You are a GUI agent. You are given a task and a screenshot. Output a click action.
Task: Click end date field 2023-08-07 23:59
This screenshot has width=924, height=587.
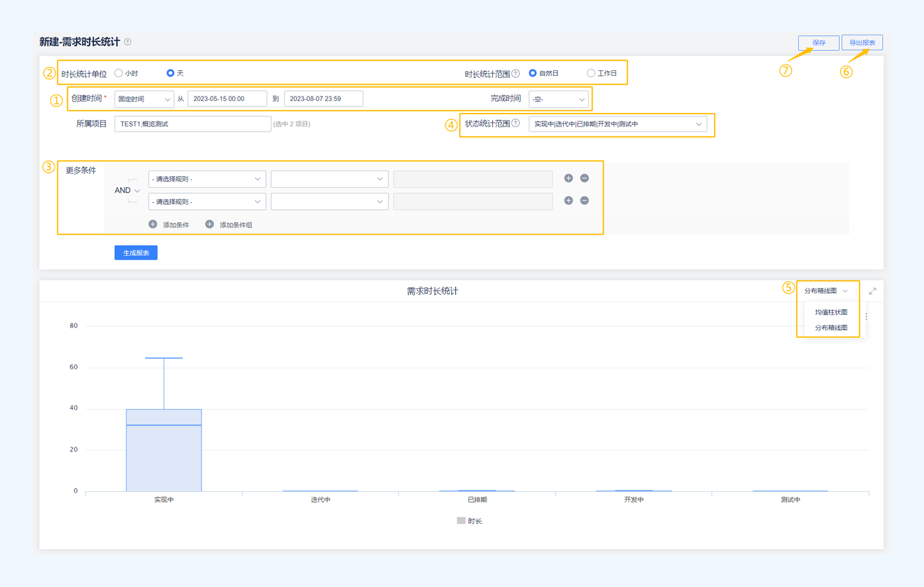pos(323,98)
